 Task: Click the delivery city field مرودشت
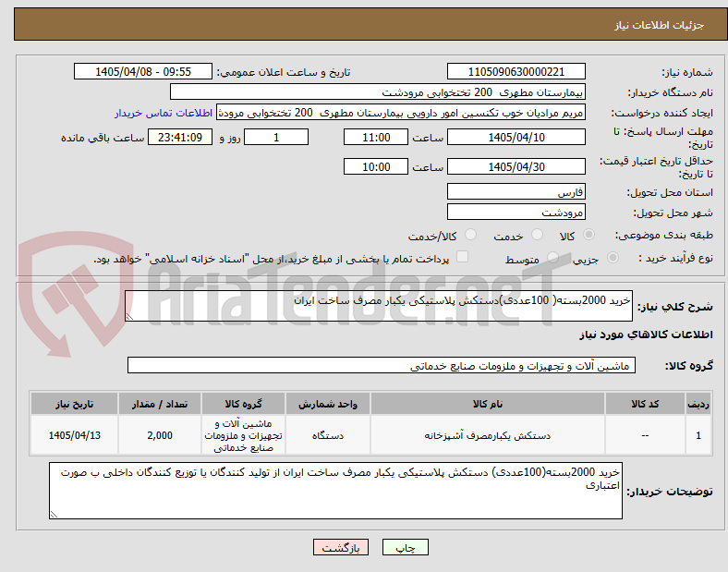pyautogui.click(x=516, y=213)
